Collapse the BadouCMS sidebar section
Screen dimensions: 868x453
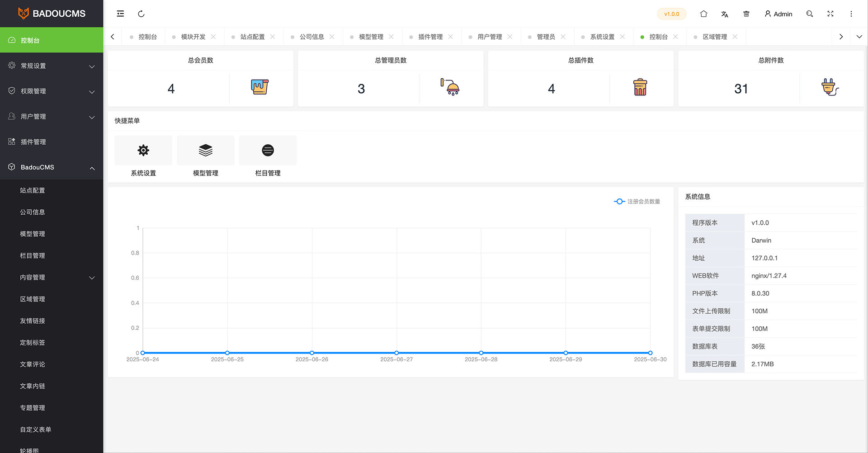tap(52, 167)
